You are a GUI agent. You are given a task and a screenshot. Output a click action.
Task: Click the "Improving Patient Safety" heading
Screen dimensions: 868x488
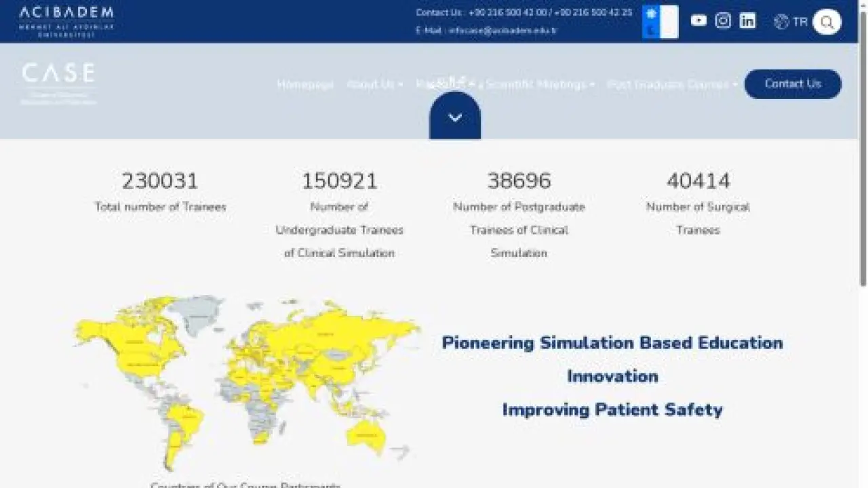click(612, 409)
